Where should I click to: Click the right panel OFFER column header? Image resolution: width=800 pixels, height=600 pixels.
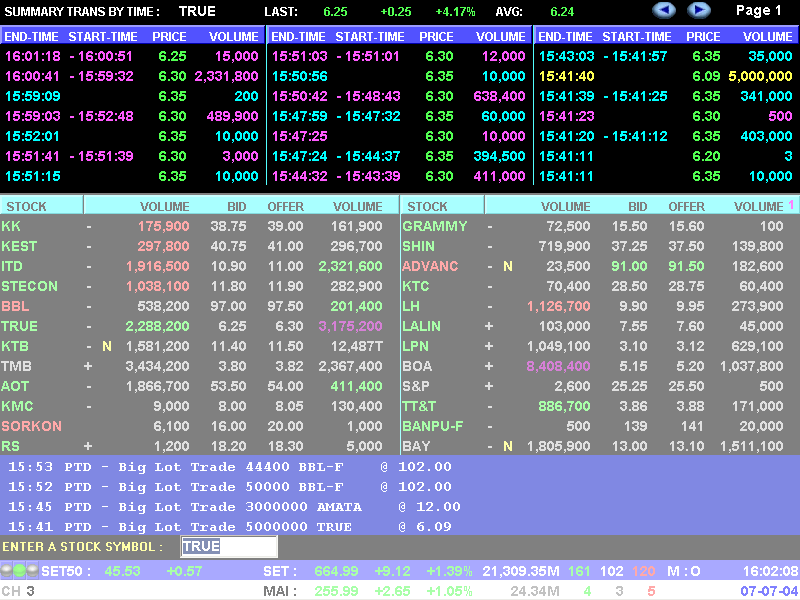pyautogui.click(x=686, y=207)
